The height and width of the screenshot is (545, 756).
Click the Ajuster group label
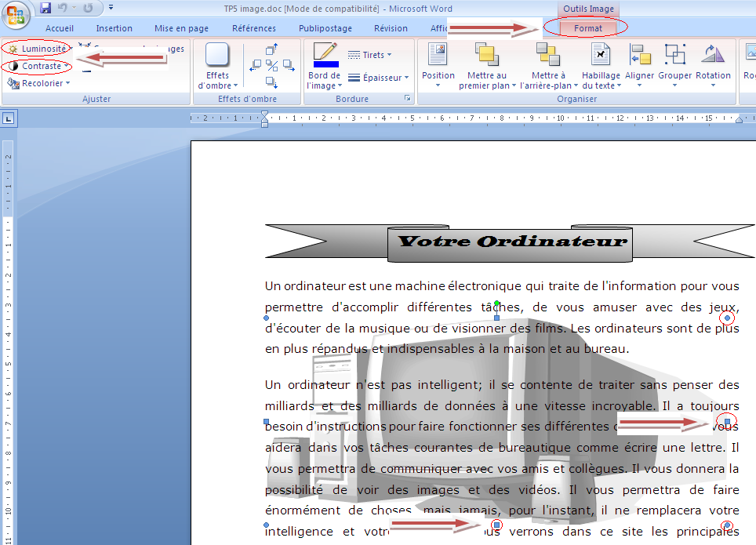pyautogui.click(x=96, y=98)
